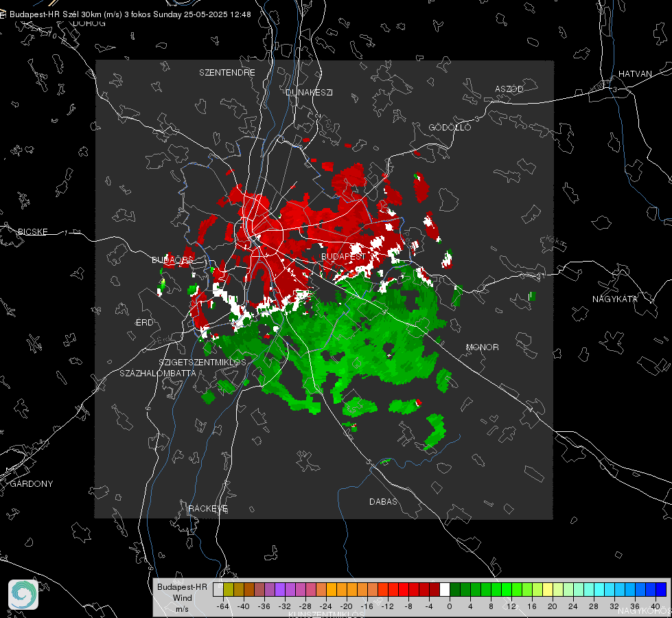Click the -32 value on the legend scale
Screen dimensions: 672x618
click(x=285, y=606)
